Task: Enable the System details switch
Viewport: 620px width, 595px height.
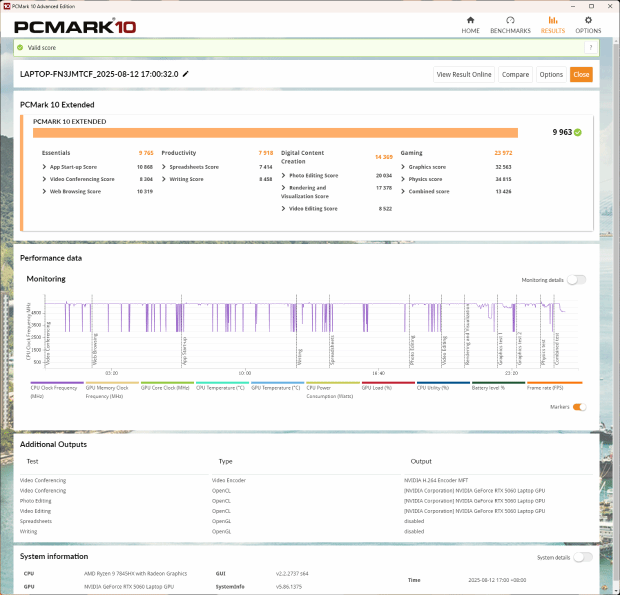Action: coord(582,557)
